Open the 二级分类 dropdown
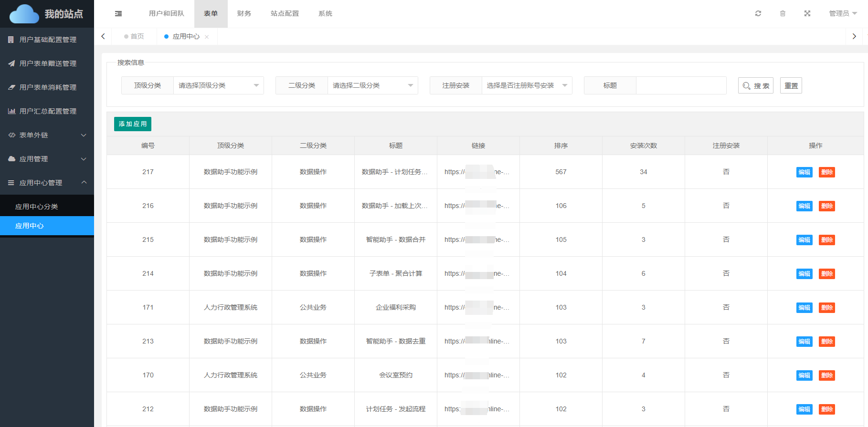 click(x=372, y=85)
